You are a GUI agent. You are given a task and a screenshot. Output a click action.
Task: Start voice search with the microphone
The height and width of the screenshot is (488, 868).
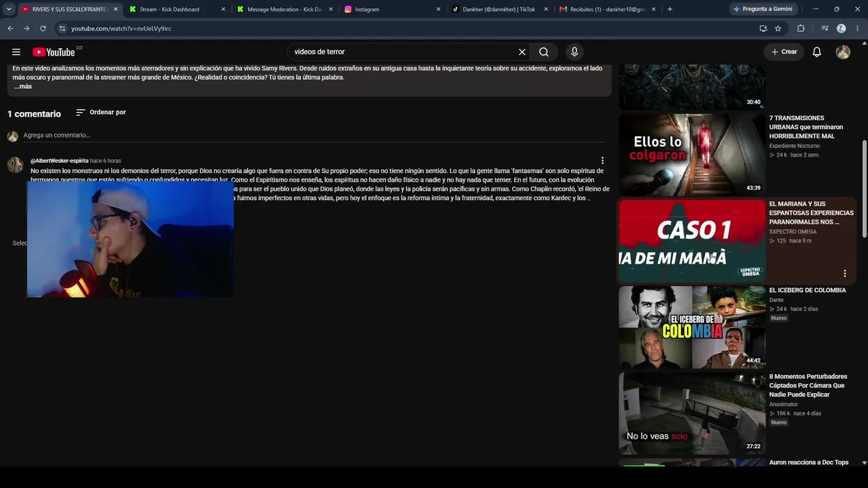coord(574,52)
